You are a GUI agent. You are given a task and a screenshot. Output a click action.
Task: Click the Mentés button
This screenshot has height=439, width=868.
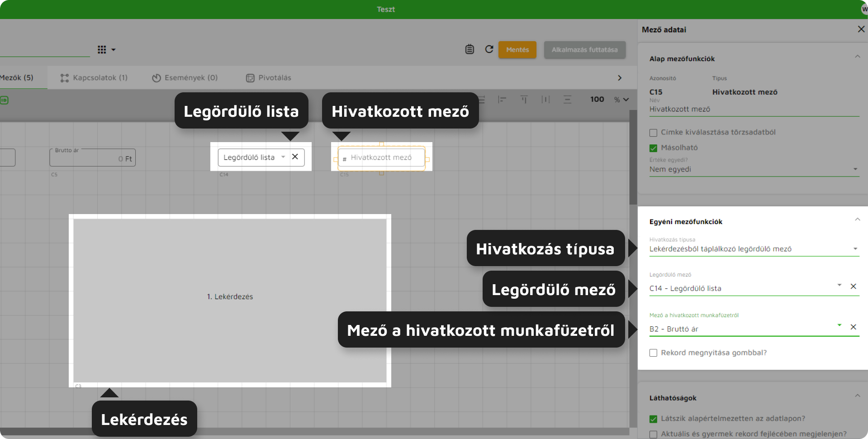[x=517, y=50]
